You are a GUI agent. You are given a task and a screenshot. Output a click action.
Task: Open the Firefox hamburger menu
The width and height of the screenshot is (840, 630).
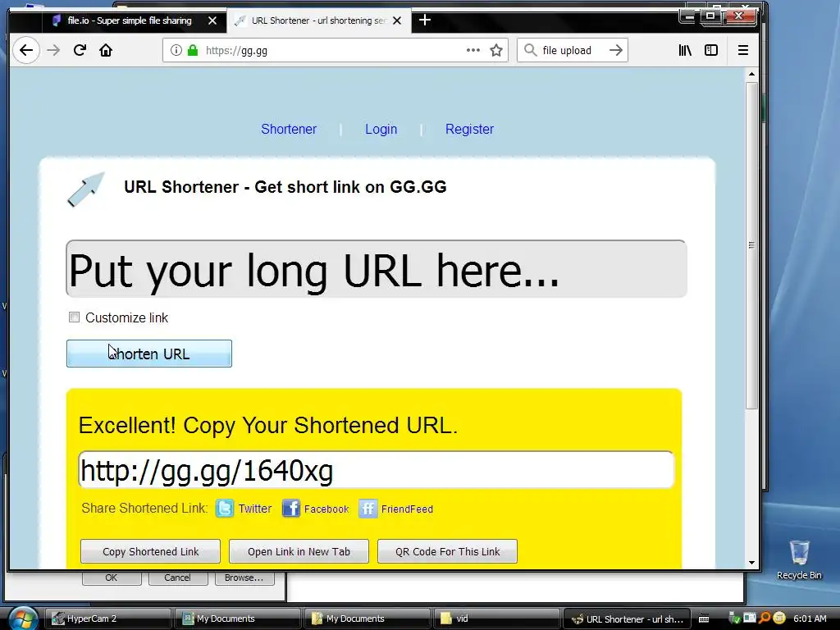coord(743,50)
